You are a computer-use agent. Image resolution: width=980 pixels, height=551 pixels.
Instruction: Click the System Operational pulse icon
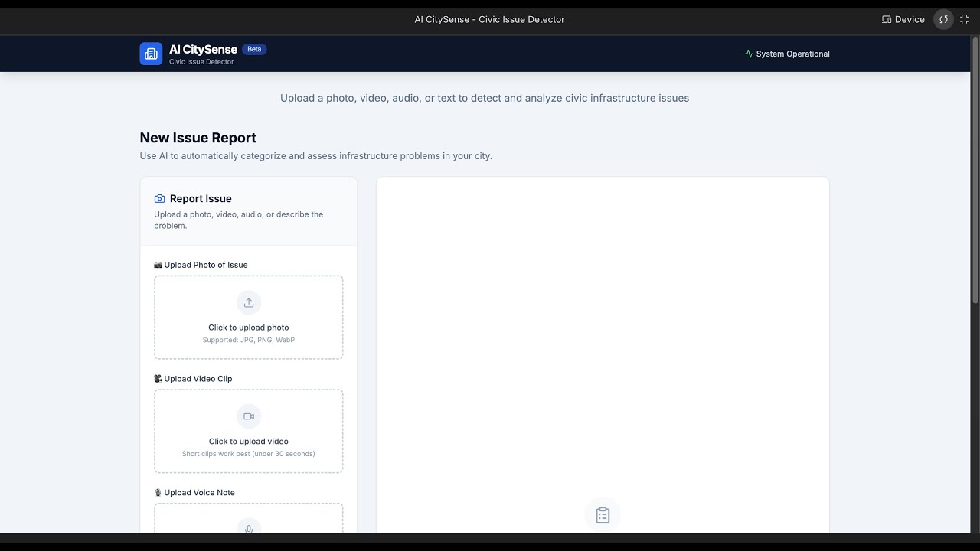point(749,54)
